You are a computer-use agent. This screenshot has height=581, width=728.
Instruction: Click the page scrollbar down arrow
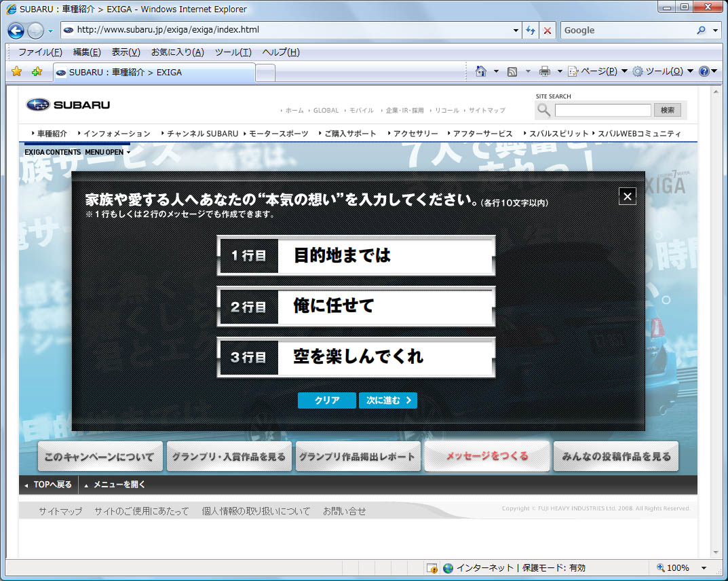coord(716,552)
